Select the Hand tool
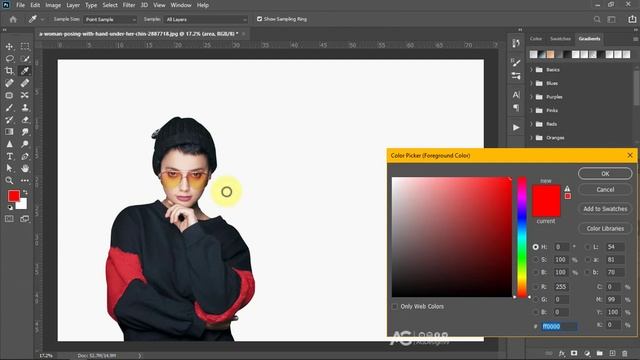The height and width of the screenshot is (360, 640). [x=25, y=168]
